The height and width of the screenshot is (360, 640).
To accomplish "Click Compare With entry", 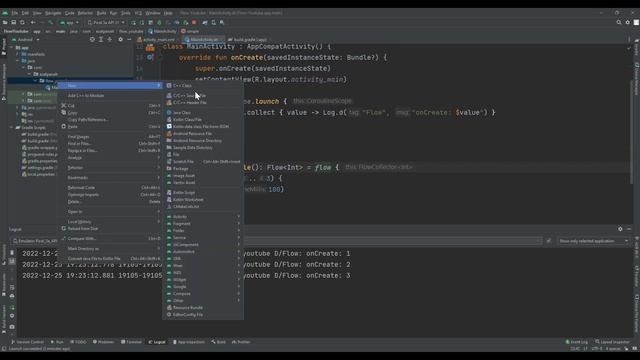I will [109, 239].
